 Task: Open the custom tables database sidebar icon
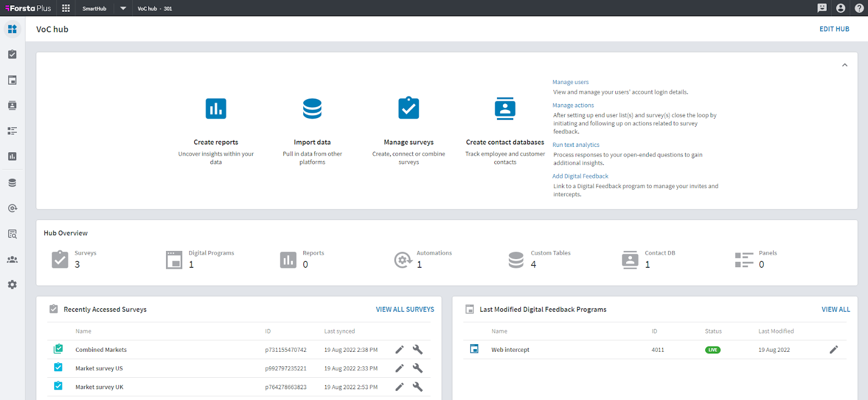point(12,183)
